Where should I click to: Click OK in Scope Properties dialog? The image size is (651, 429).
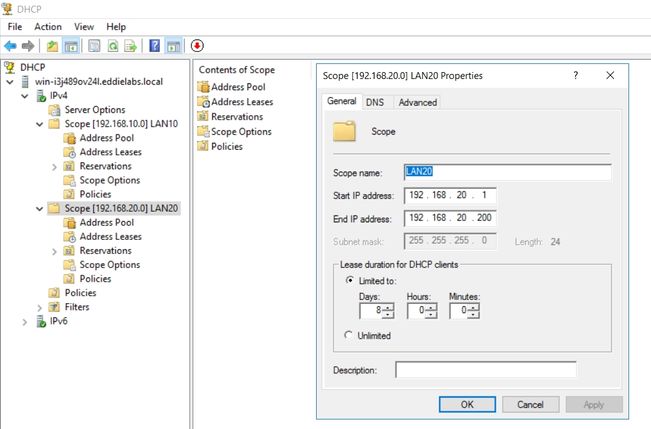point(467,404)
